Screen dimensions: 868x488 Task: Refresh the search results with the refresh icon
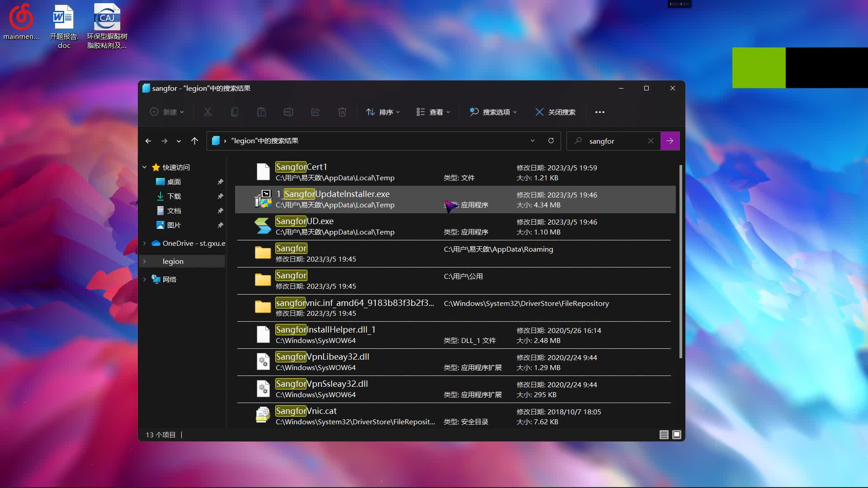click(x=551, y=141)
